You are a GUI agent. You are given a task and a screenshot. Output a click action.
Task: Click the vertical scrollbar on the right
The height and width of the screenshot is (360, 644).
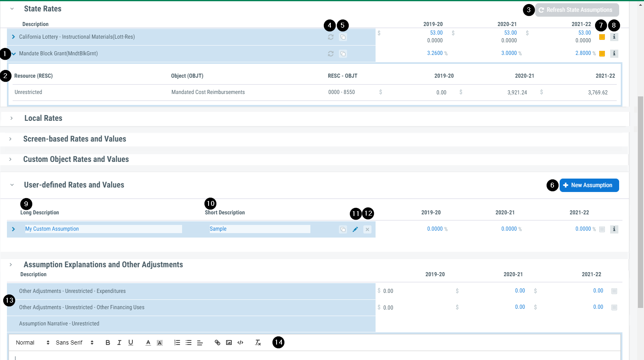[x=640, y=202]
